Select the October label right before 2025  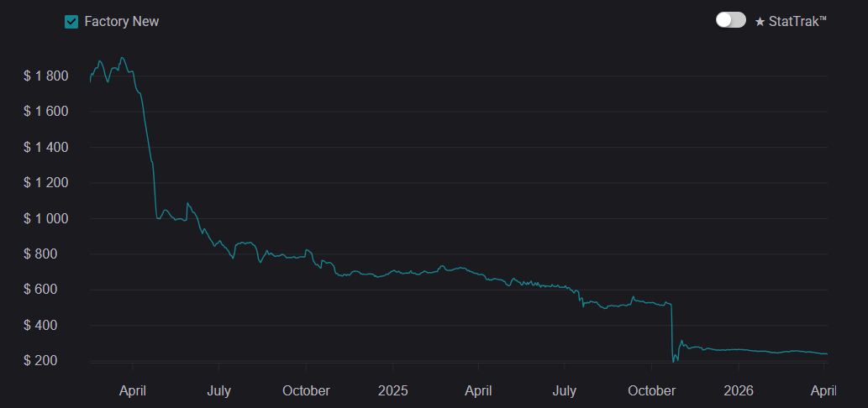(306, 390)
